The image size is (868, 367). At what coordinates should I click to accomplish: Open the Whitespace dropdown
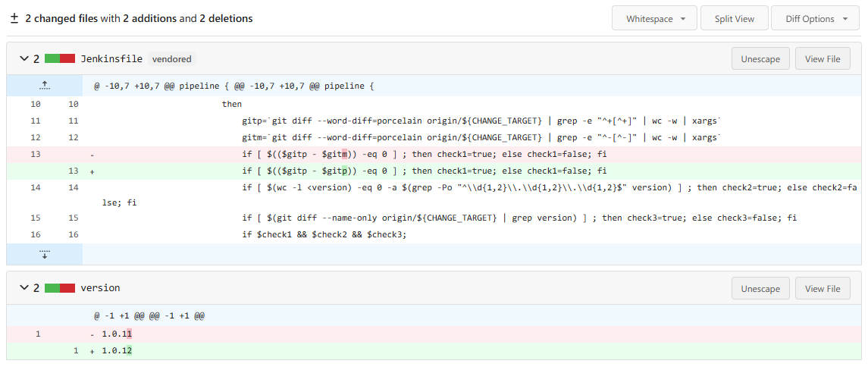(654, 19)
